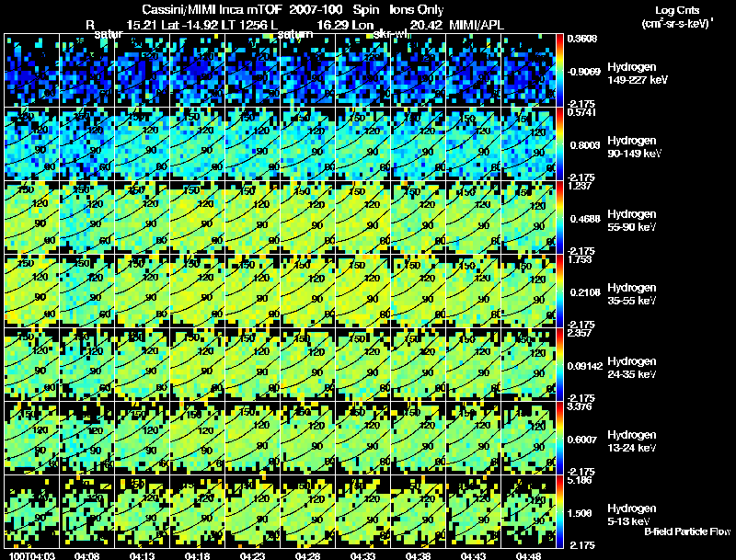
Task: Click the 100T04:03 time label
Action: (x=32, y=555)
